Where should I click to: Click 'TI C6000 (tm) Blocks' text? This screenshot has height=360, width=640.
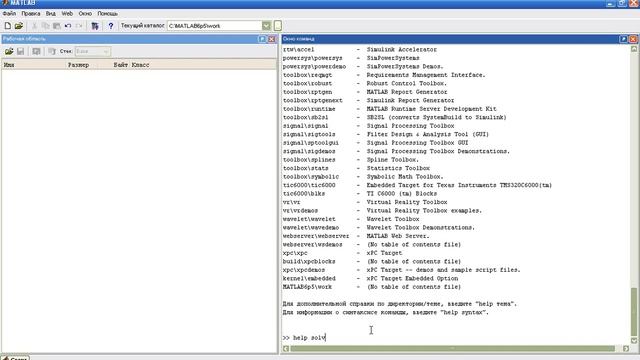pos(402,193)
